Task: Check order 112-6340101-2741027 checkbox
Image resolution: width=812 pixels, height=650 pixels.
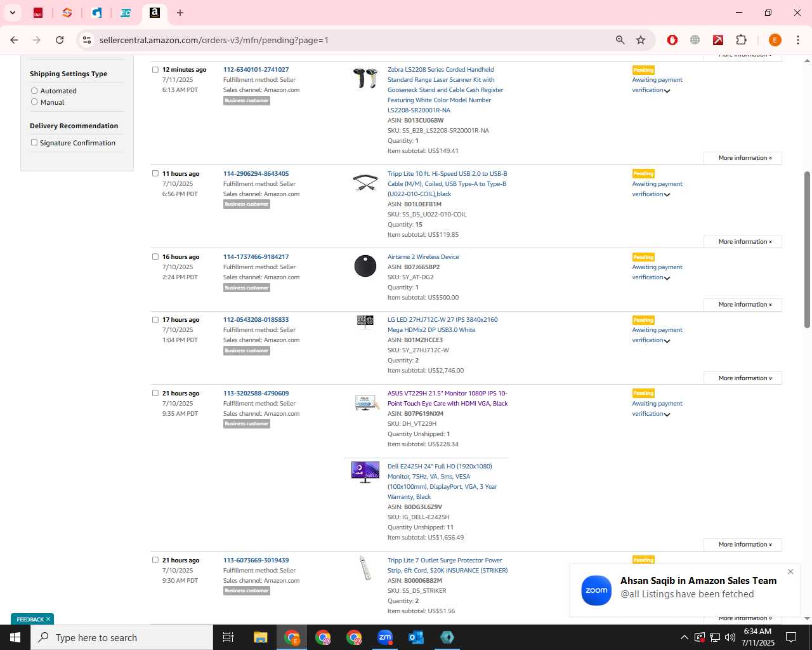Action: [155, 70]
